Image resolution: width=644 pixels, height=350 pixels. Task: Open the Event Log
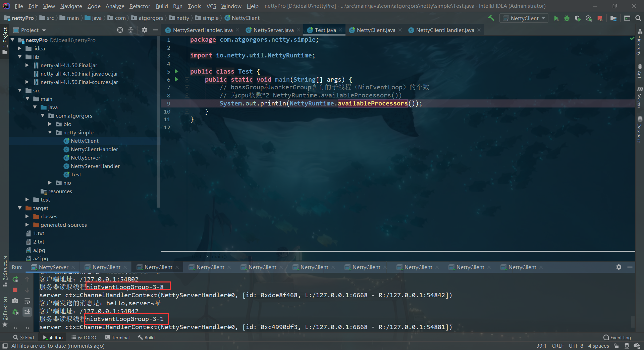coord(617,338)
